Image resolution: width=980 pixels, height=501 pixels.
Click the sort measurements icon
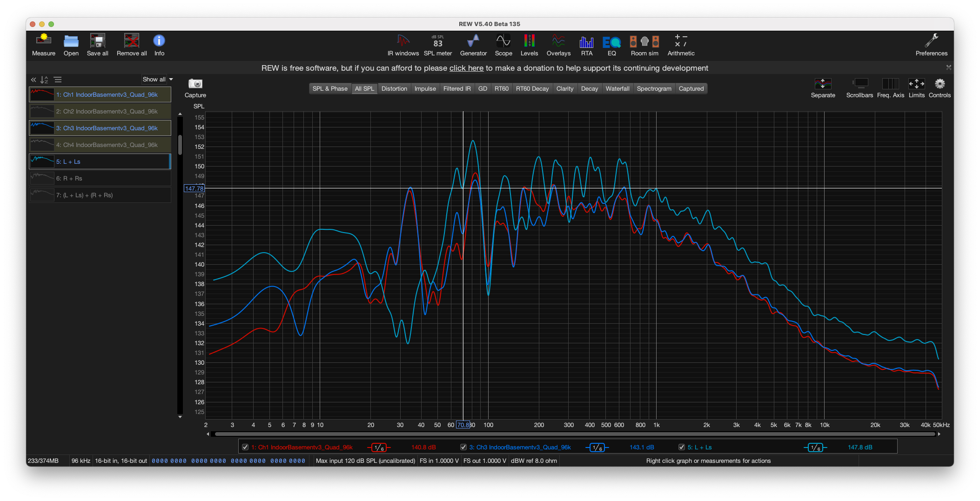click(x=44, y=80)
